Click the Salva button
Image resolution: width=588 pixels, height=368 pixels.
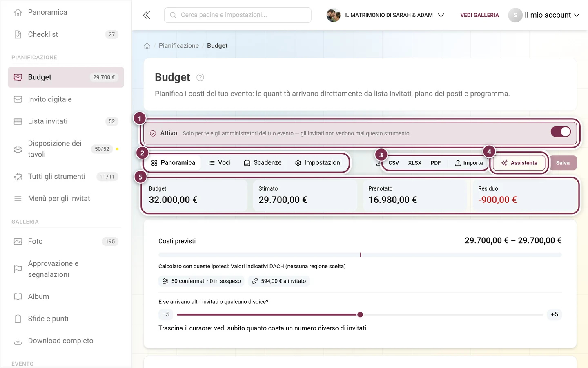(x=563, y=163)
